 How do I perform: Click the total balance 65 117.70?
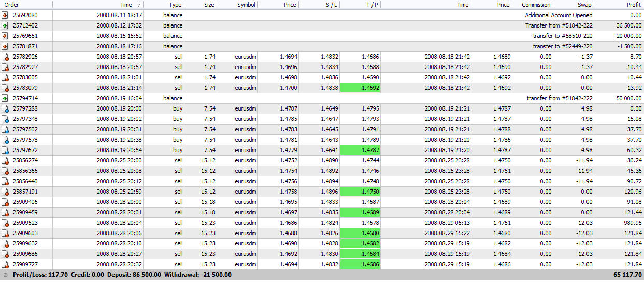click(628, 275)
